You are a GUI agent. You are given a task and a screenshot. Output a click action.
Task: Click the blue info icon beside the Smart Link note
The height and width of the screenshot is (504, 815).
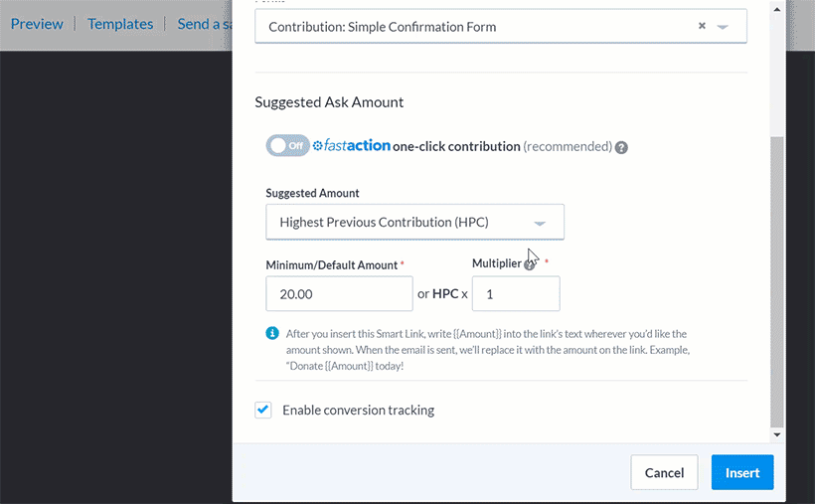click(272, 333)
